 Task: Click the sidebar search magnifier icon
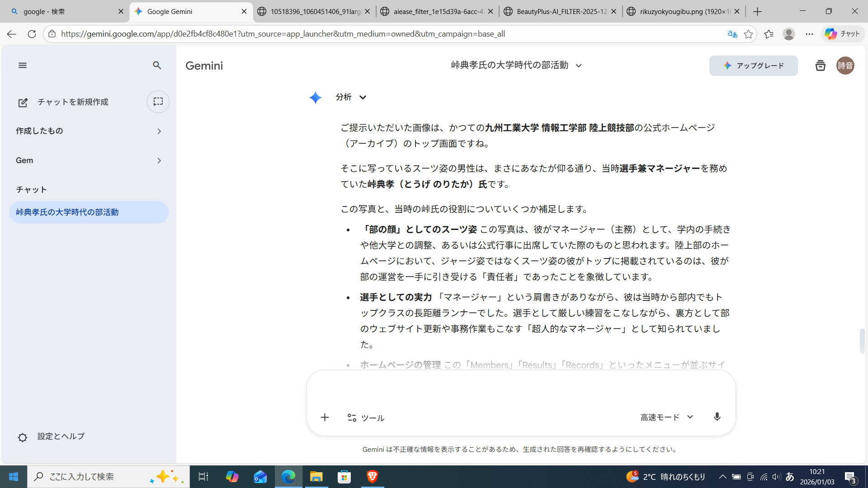click(x=157, y=66)
